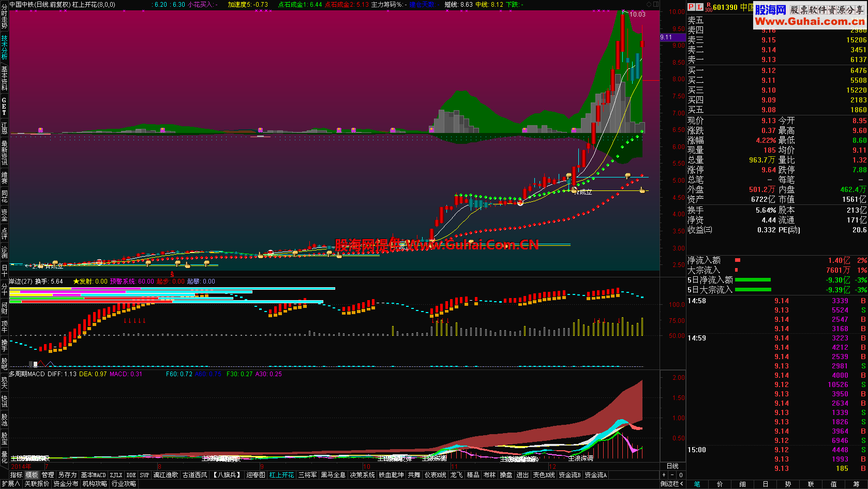Image resolution: width=868 pixels, height=489 pixels.
Task: Apply 龙飞 template
Action: click(x=457, y=475)
